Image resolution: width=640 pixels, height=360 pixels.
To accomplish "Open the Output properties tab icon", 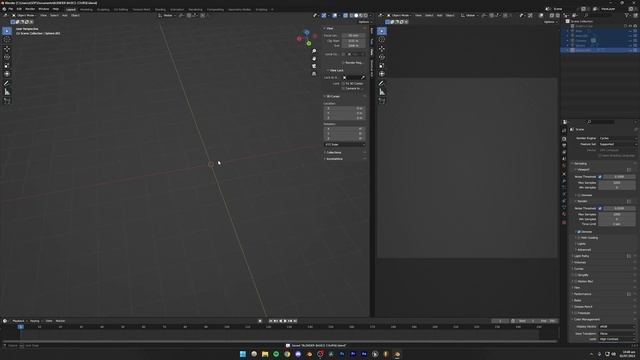I will coord(564,145).
